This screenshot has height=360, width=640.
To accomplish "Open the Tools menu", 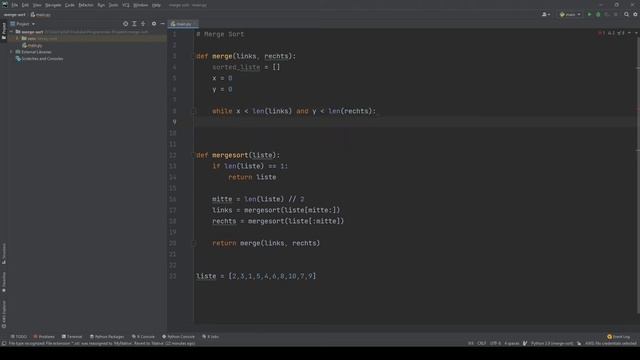I will tap(113, 5).
